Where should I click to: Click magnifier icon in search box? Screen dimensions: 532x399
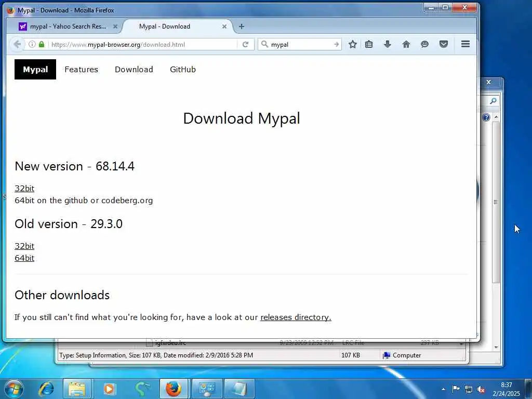click(x=264, y=45)
